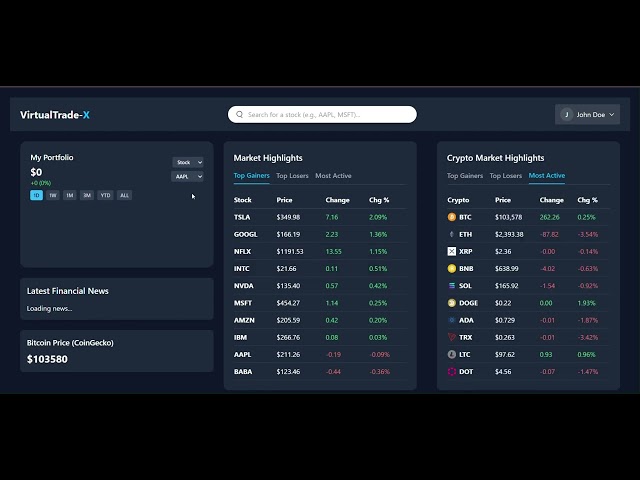Click the Stock column header
The height and width of the screenshot is (480, 640).
pos(242,200)
